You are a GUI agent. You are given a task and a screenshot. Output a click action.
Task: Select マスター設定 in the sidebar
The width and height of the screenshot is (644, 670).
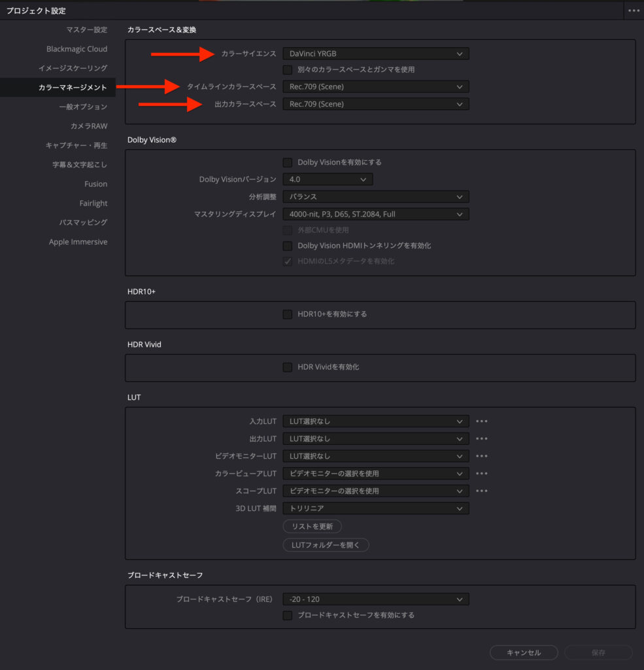tap(86, 30)
